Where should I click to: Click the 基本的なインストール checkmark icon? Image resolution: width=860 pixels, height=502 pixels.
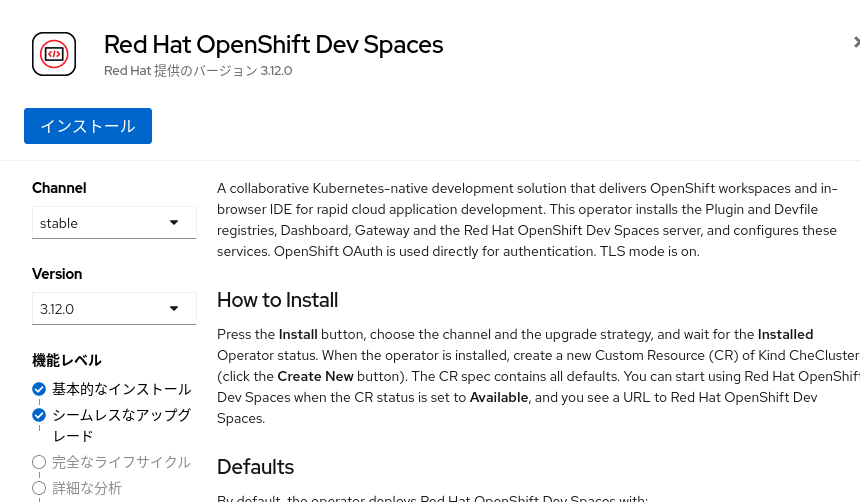click(39, 389)
